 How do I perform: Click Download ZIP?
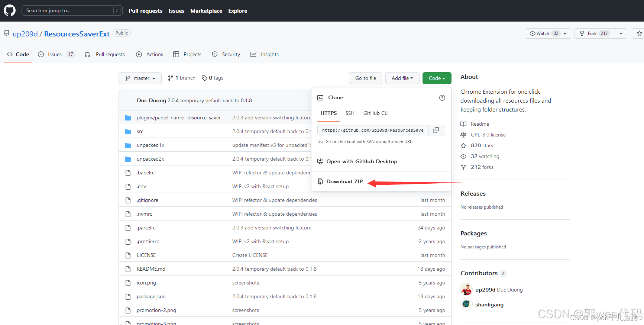tap(344, 181)
